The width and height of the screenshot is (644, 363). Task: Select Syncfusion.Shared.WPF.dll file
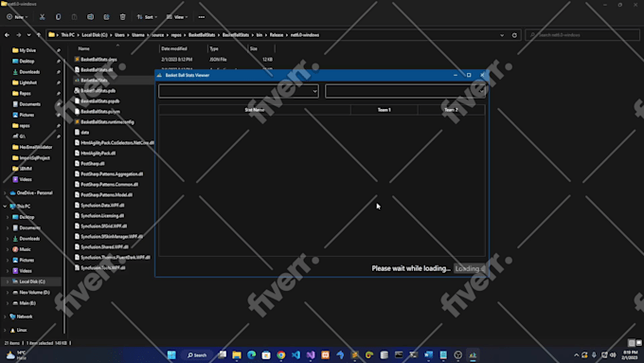104,246
